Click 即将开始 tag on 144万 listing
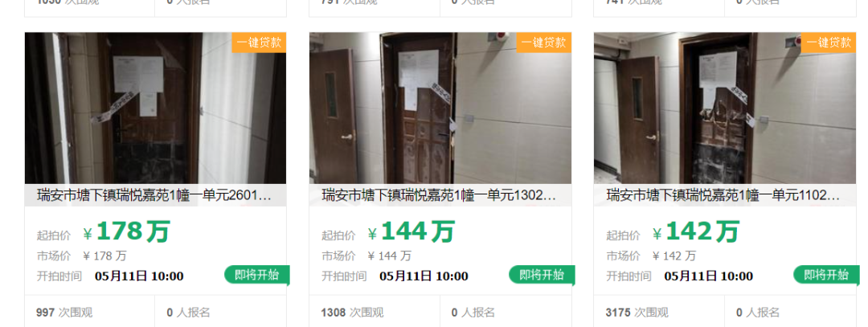Image resolution: width=868 pixels, height=327 pixels. [x=542, y=275]
